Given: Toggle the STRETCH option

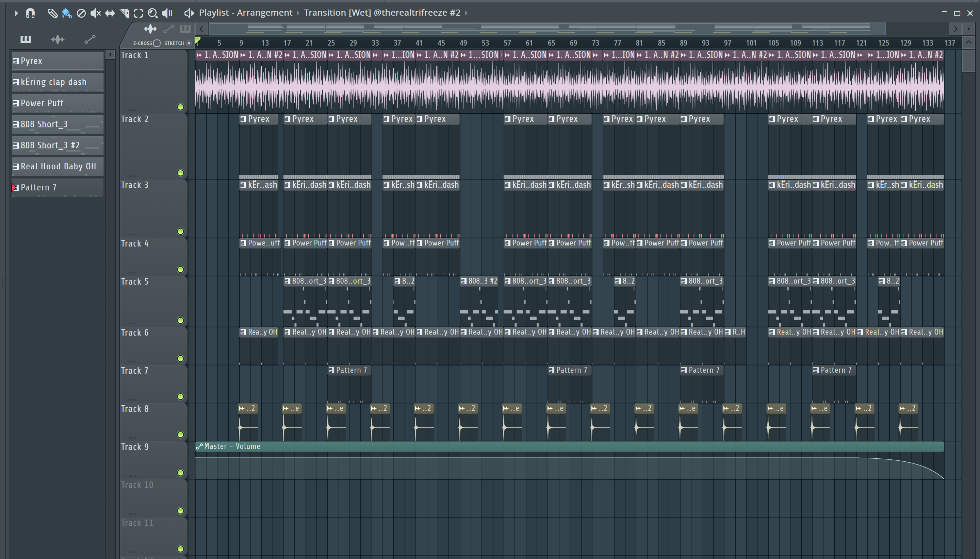Looking at the screenshot, I should click(189, 43).
